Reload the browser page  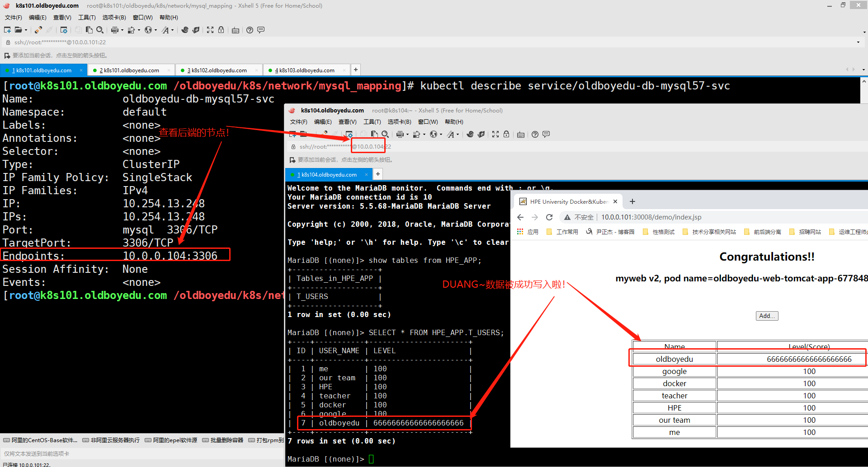point(549,217)
